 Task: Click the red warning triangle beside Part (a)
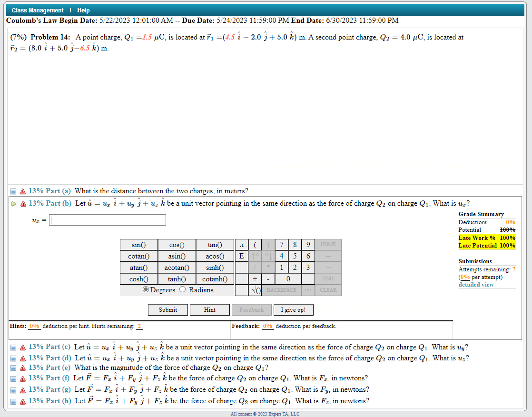pyautogui.click(x=22, y=191)
